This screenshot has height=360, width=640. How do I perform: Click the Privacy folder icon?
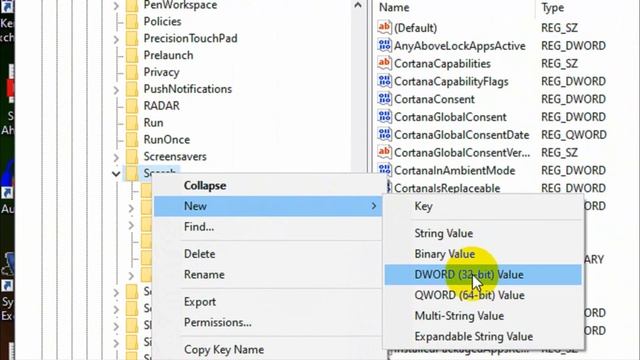point(132,72)
